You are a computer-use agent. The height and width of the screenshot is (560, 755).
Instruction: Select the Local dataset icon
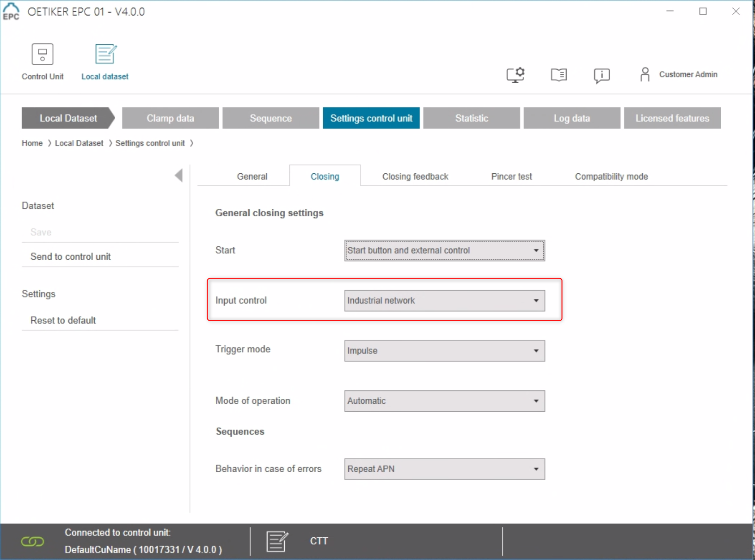pos(106,54)
